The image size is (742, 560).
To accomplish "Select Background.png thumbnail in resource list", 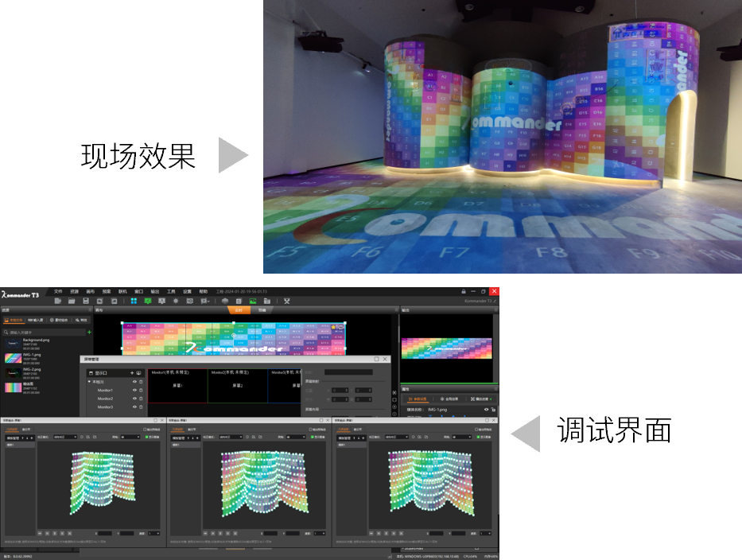I will [x=12, y=344].
